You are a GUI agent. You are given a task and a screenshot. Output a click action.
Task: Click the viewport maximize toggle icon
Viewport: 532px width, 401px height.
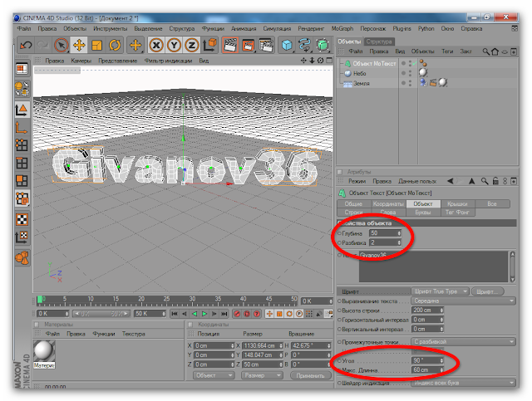[329, 61]
